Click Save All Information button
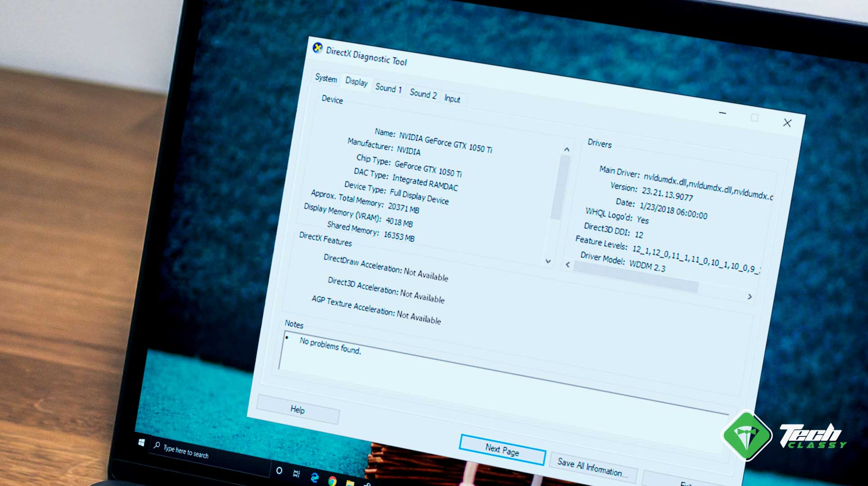Screen dimensions: 868x486 click(592, 468)
